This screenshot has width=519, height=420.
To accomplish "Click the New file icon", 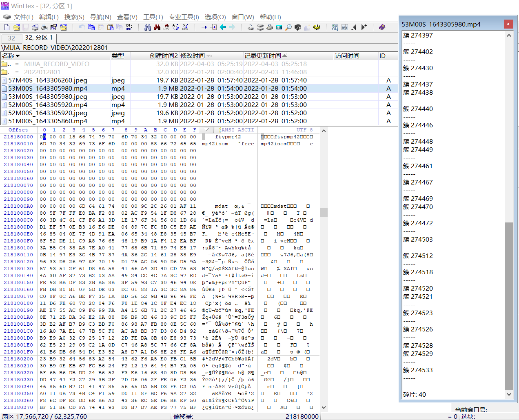I will (7, 27).
